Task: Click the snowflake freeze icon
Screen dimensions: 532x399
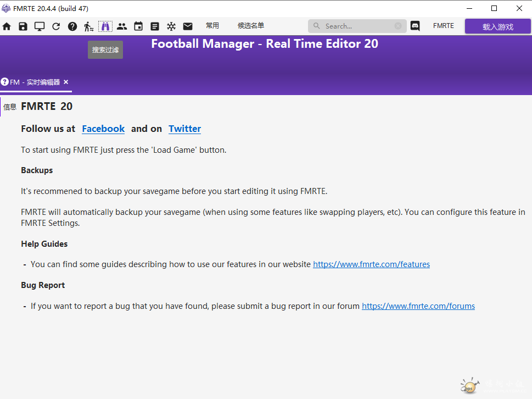Action: 171,26
